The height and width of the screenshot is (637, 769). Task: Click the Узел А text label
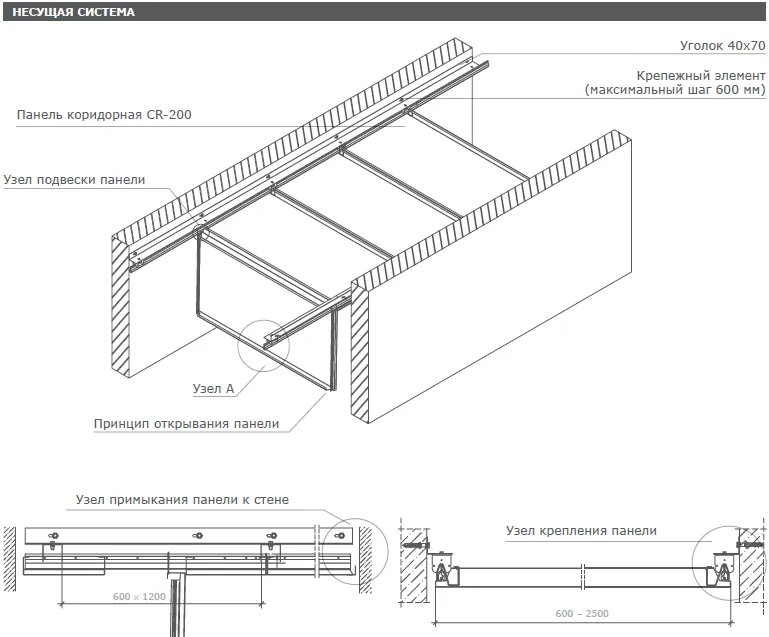213,388
